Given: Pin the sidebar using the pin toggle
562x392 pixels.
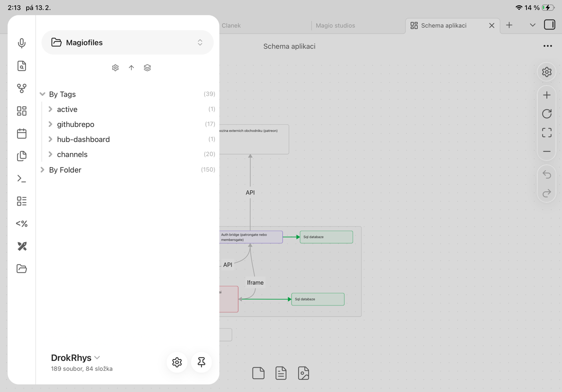Looking at the screenshot, I should tap(201, 362).
